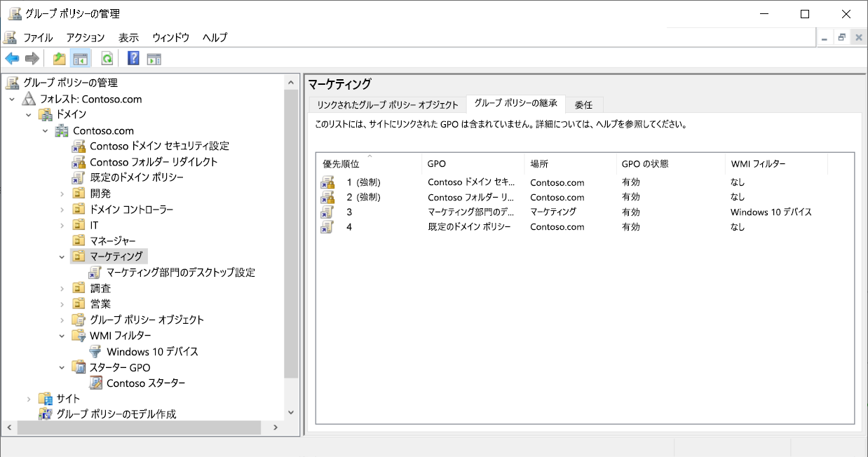Click the Contoso.com domain icon in tree
This screenshot has height=457, width=868.
coord(62,130)
